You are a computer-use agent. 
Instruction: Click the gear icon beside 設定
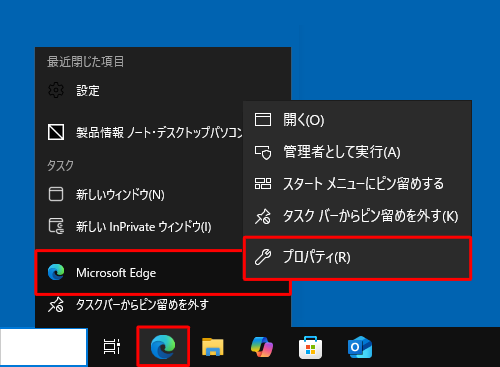tap(56, 90)
